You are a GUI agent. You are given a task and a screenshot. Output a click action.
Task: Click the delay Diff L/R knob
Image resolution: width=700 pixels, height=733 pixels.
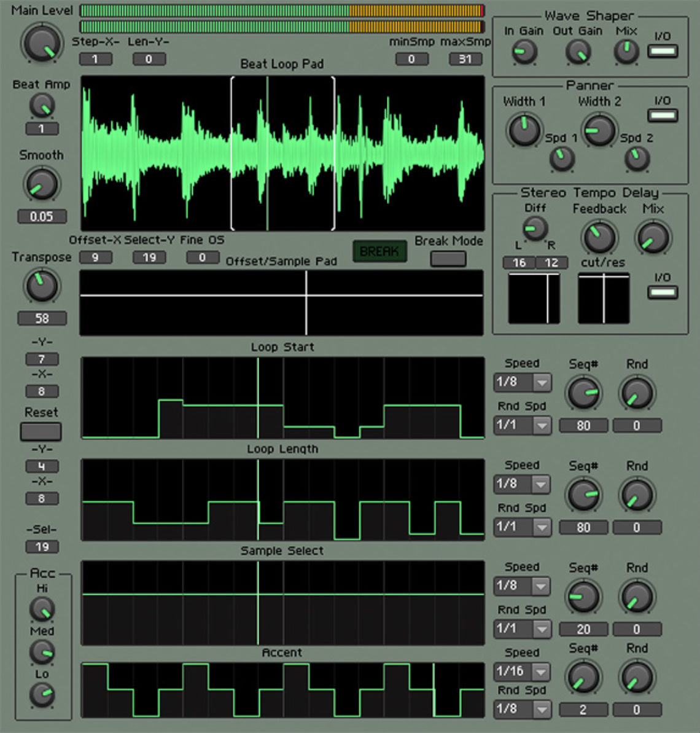click(x=535, y=228)
